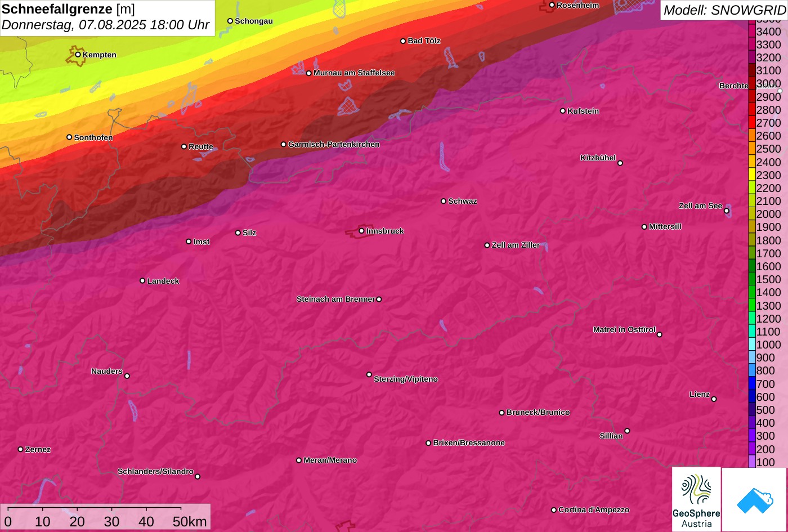Click the Zell am See marker
788x532 pixels.
727,211
